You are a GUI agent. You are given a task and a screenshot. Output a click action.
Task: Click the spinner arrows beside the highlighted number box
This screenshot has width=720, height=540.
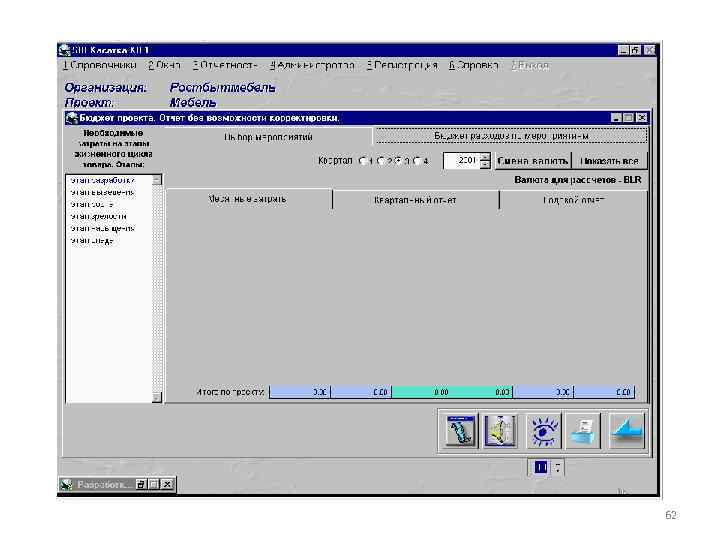pos(557,467)
